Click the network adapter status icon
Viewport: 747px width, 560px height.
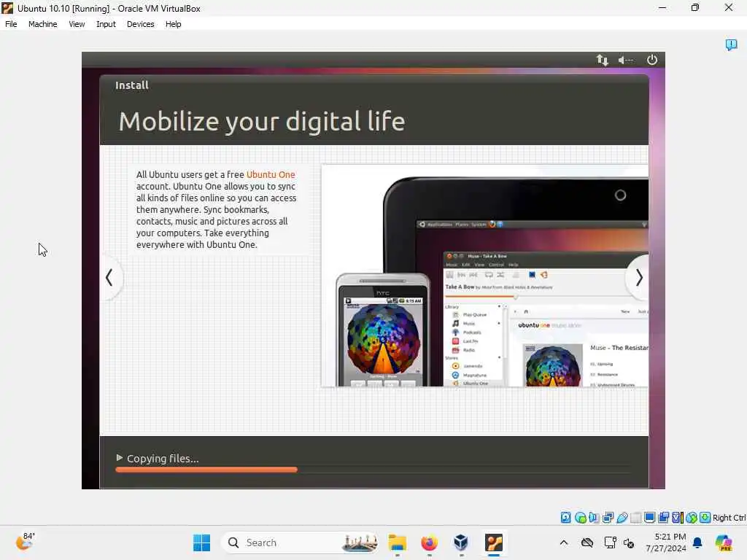pos(608,518)
